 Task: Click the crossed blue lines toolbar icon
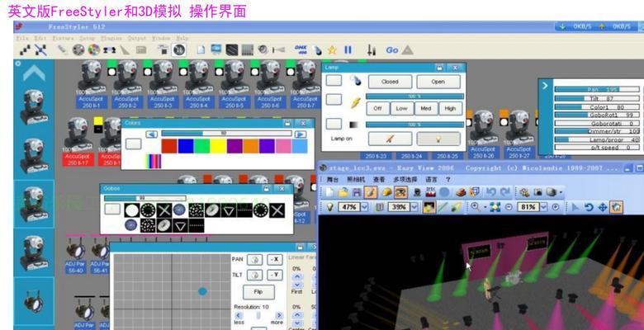point(40,50)
